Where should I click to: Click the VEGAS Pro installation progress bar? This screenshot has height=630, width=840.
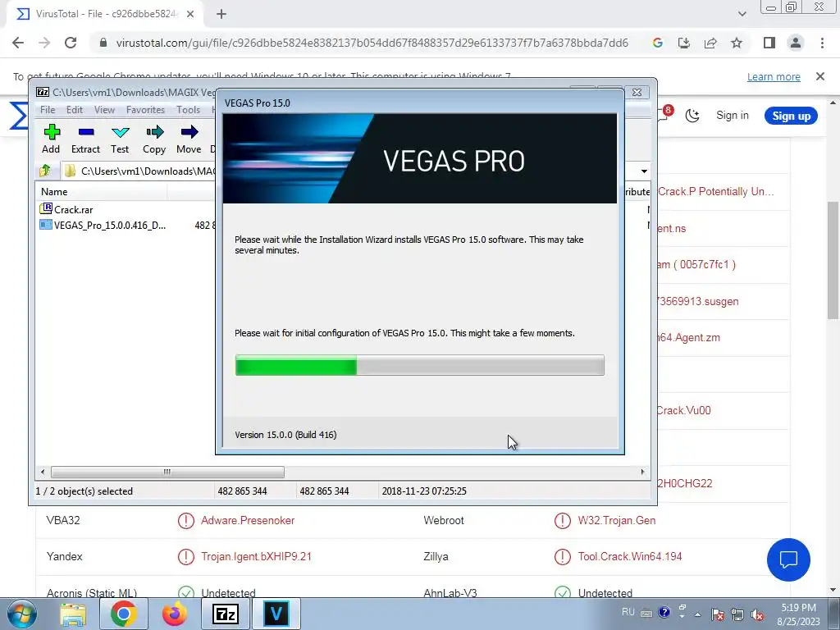419,365
